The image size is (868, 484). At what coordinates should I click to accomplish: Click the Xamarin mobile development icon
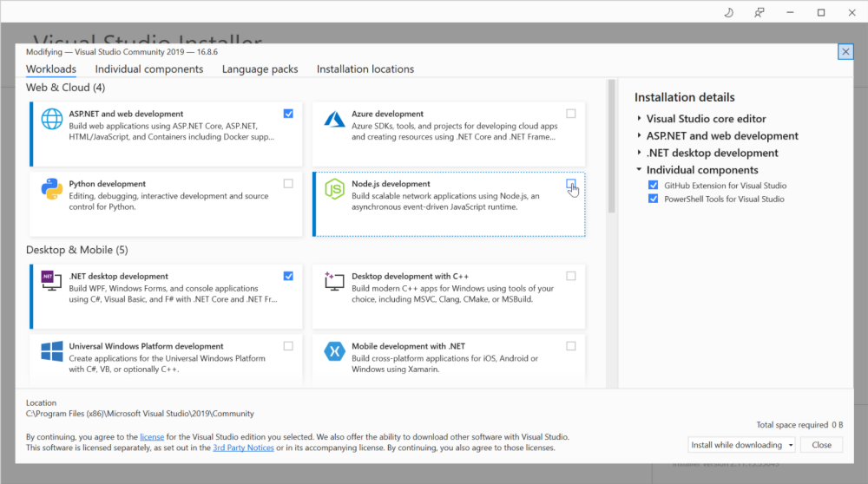coord(334,351)
